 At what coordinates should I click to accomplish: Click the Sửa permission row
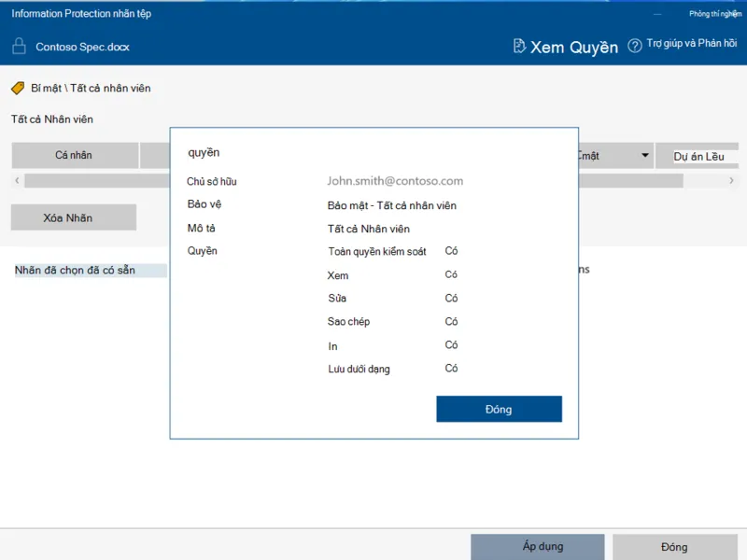[x=392, y=298]
